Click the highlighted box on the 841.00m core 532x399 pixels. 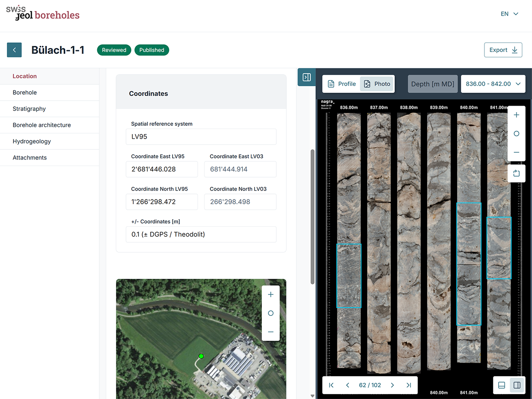click(x=499, y=248)
